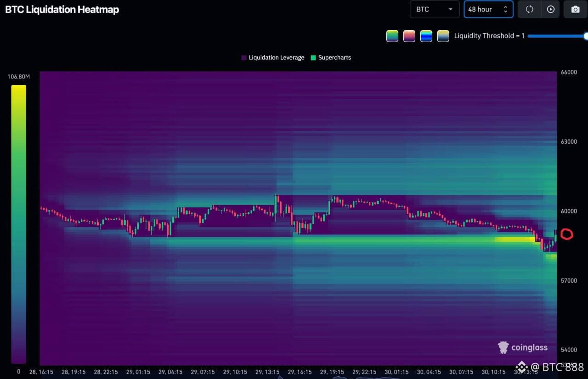Click the "29, 10:15" time axis label
Image resolution: width=588 pixels, height=379 pixels.
235,372
